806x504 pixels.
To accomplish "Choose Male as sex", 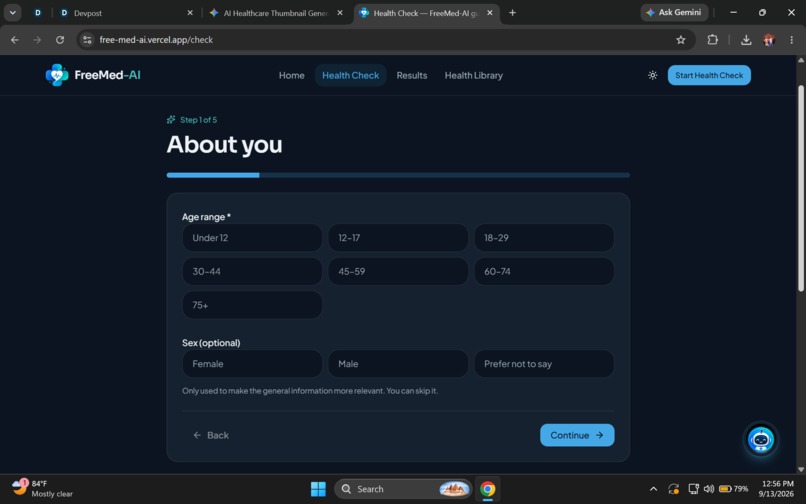I will click(398, 364).
